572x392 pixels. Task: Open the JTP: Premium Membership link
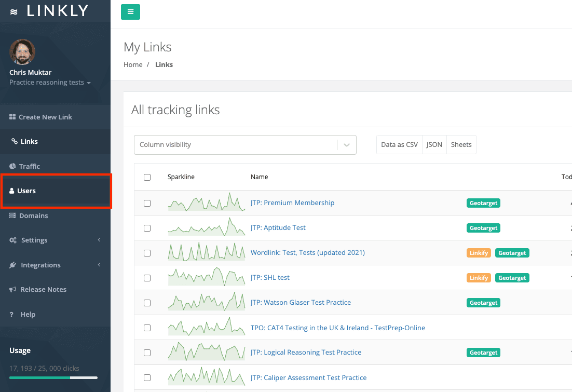click(x=292, y=202)
